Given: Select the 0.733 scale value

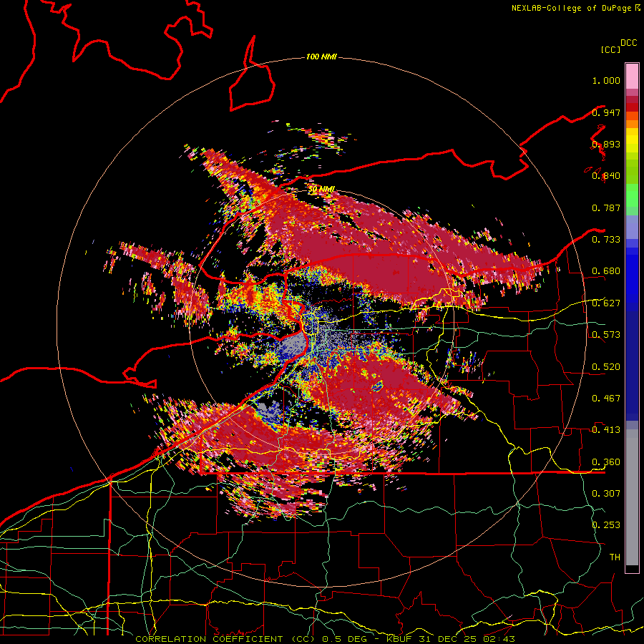Looking at the screenshot, I should 606,240.
